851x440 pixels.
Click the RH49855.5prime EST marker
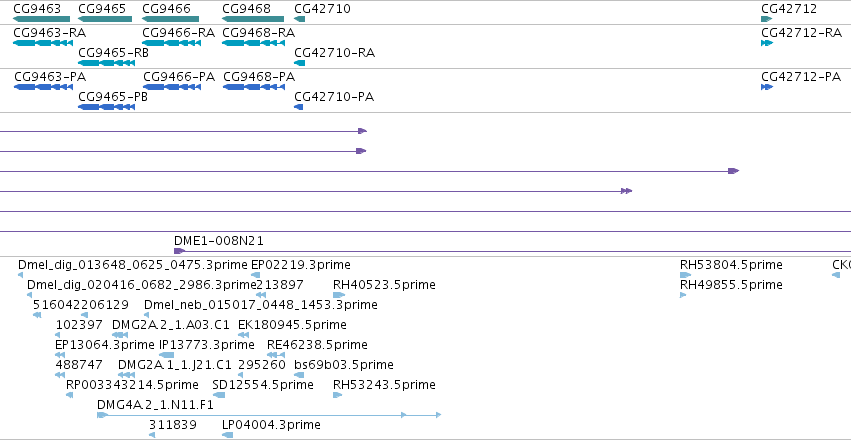(683, 295)
